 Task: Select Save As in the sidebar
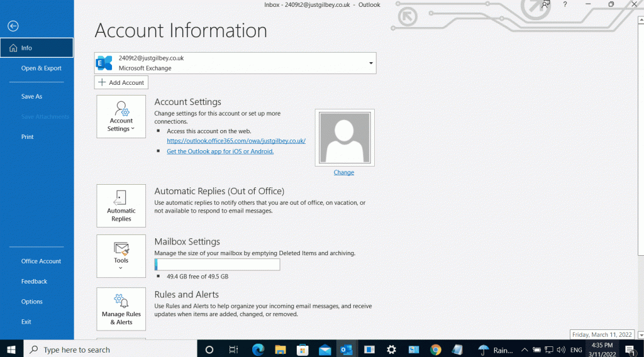coord(31,96)
